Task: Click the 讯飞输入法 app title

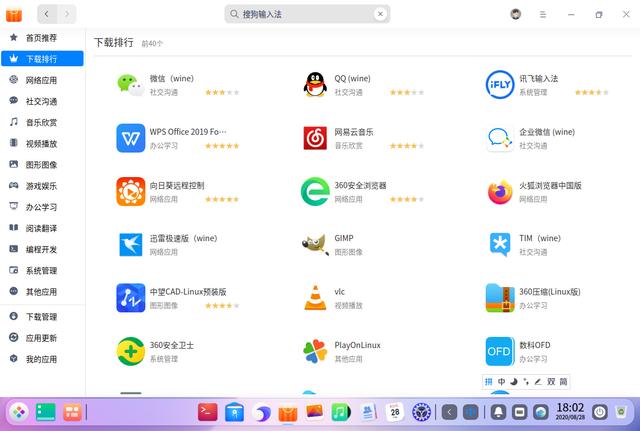Action: (x=538, y=78)
